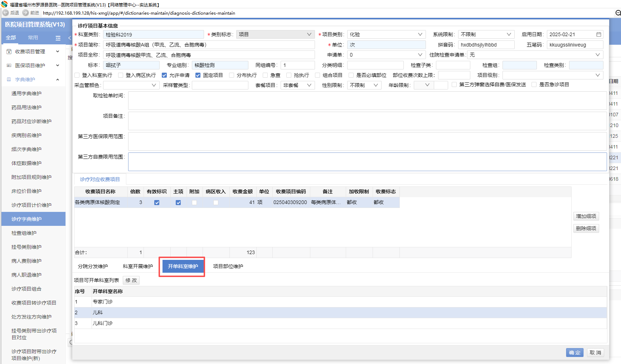This screenshot has height=364, width=621.
Task: Open the 性别限制 dropdown
Action: click(x=364, y=85)
